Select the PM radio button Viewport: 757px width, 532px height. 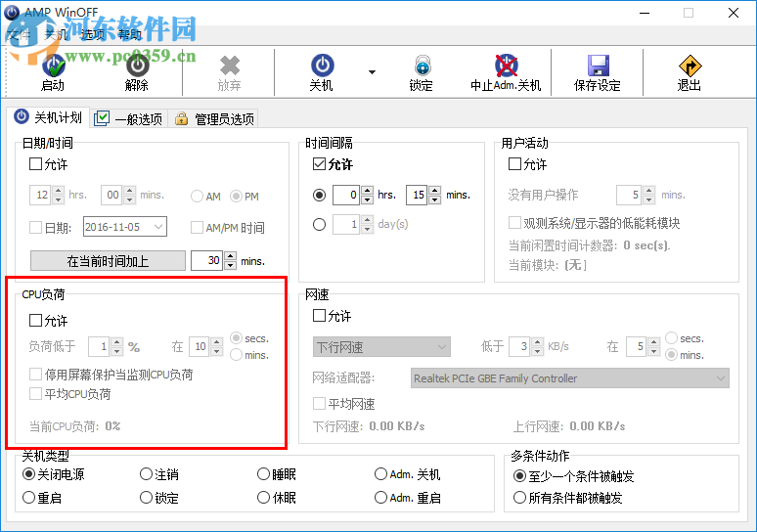point(236,196)
